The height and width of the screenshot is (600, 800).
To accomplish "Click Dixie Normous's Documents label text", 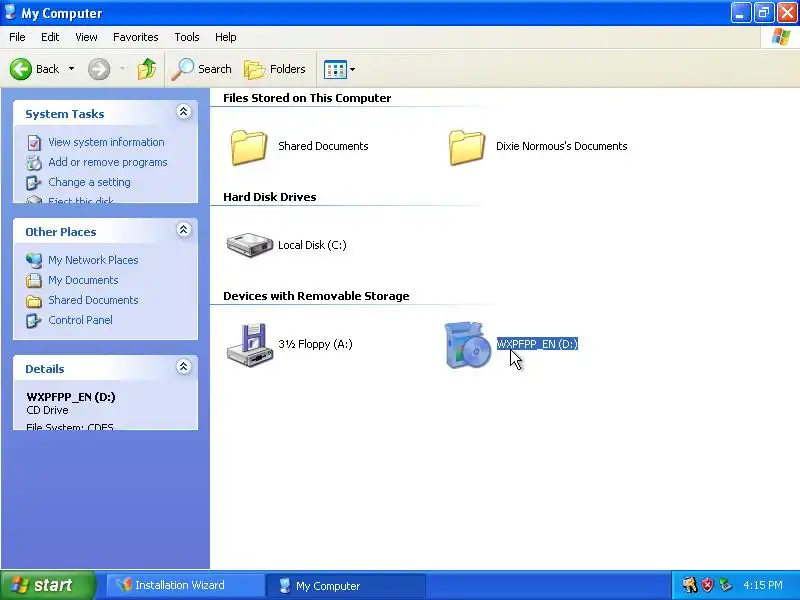I will click(x=562, y=146).
